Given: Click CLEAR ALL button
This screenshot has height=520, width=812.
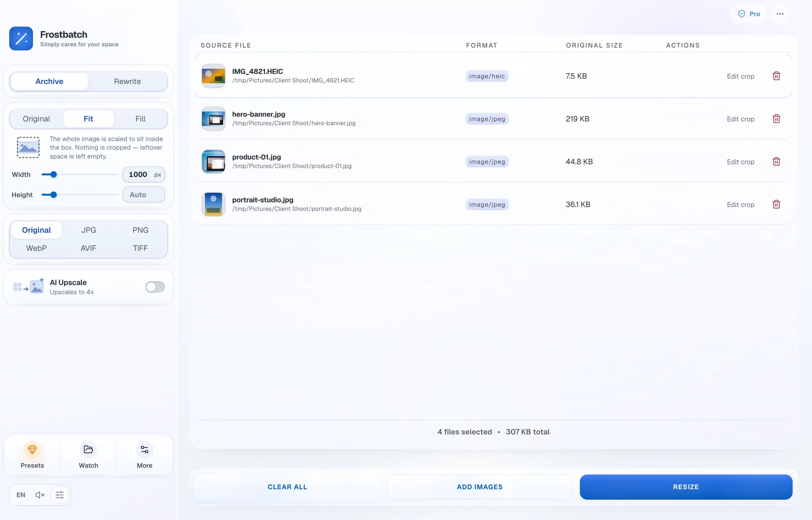Looking at the screenshot, I should (288, 487).
